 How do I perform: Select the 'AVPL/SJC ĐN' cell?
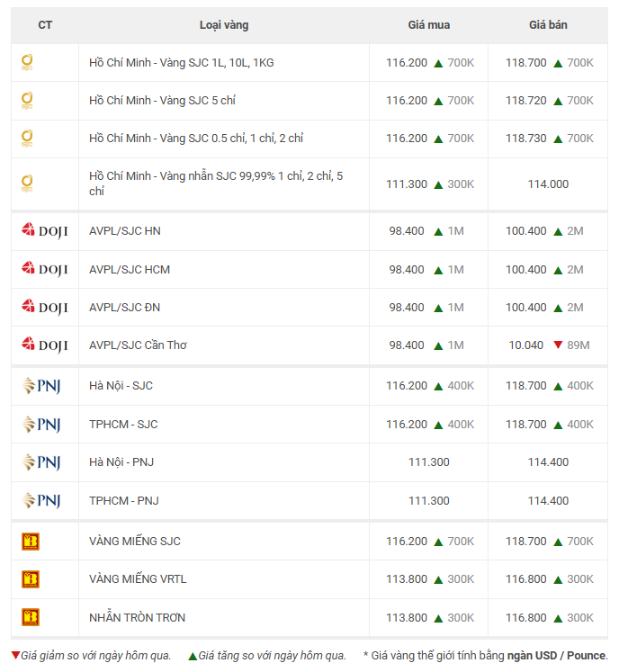(224, 308)
